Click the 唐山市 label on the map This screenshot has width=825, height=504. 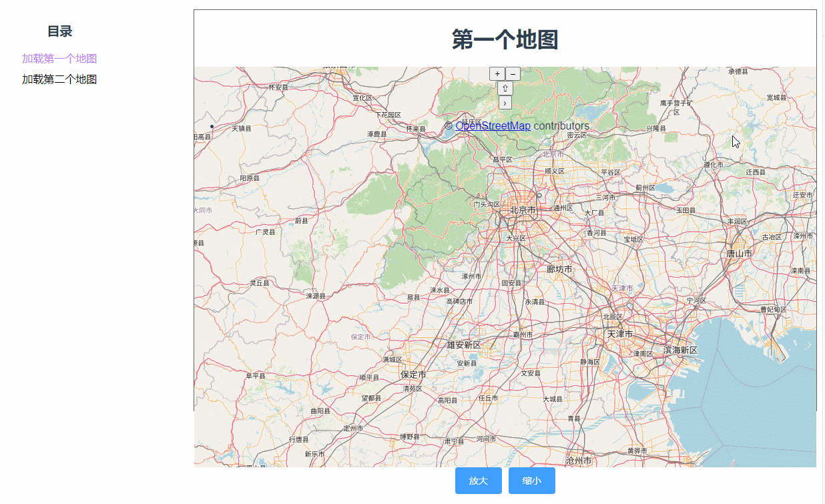pos(740,254)
